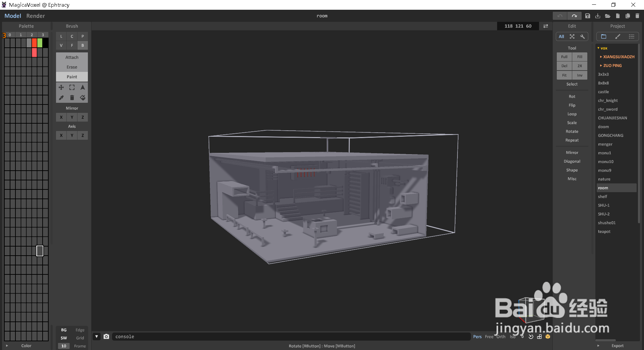Pick the black swatch in the palette
The width and height of the screenshot is (644, 350).
[x=45, y=43]
